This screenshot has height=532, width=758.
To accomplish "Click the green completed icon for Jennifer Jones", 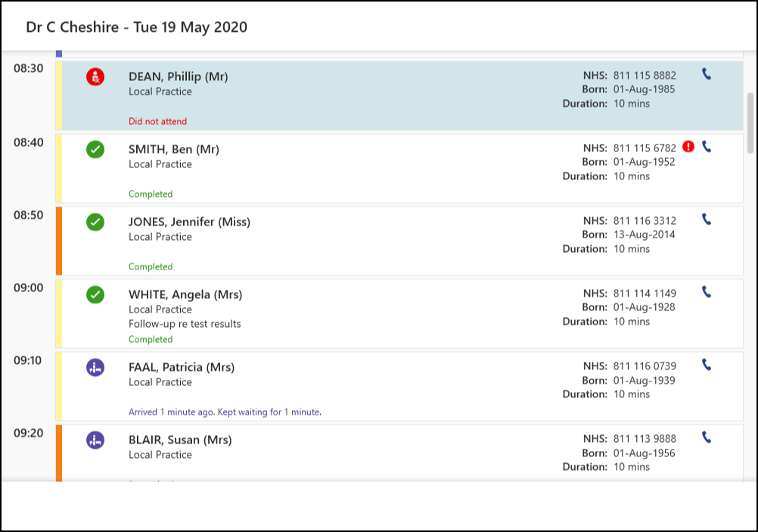I will click(95, 222).
